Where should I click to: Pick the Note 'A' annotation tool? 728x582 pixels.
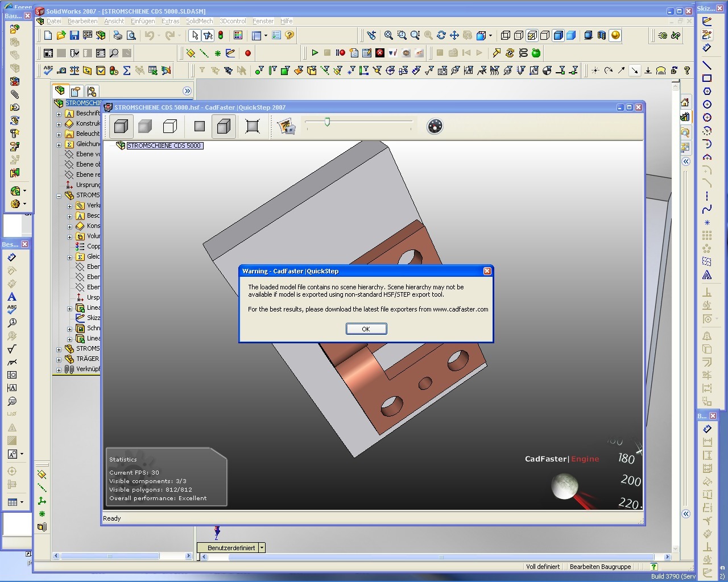click(11, 297)
